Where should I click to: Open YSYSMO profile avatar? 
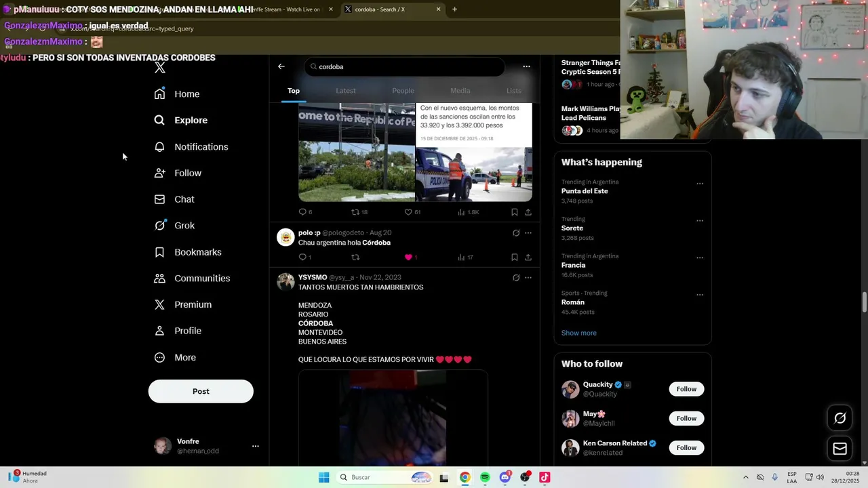285,281
